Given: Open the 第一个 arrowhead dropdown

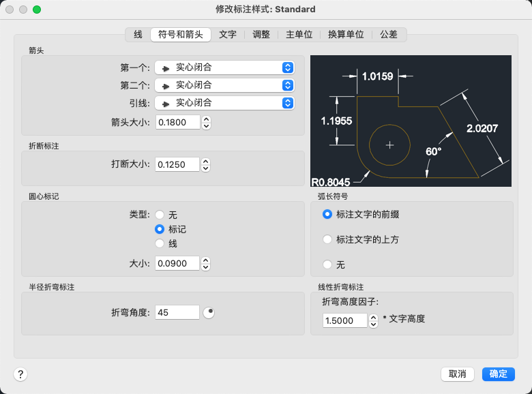Looking at the screenshot, I should [224, 67].
